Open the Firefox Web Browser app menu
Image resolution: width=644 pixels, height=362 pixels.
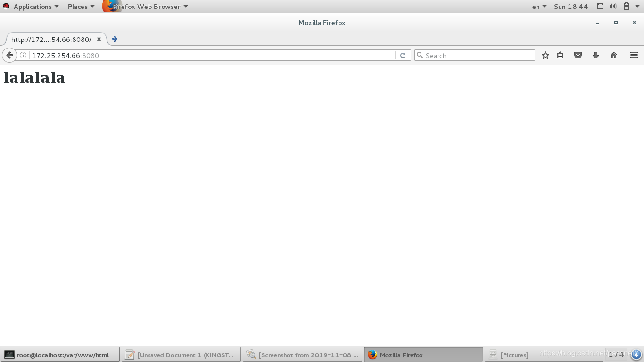[146, 7]
